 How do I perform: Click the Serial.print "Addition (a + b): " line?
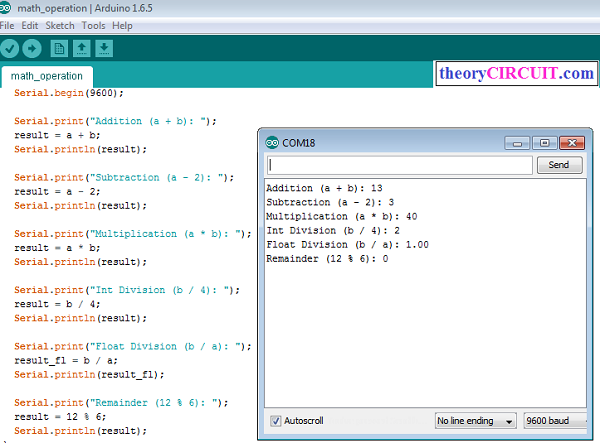pyautogui.click(x=115, y=121)
